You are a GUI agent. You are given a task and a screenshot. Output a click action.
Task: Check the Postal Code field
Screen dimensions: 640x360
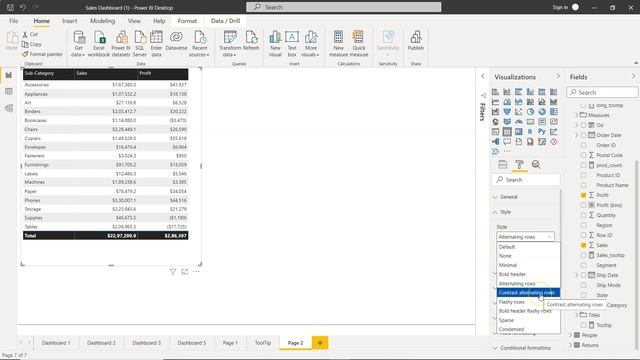tap(583, 155)
